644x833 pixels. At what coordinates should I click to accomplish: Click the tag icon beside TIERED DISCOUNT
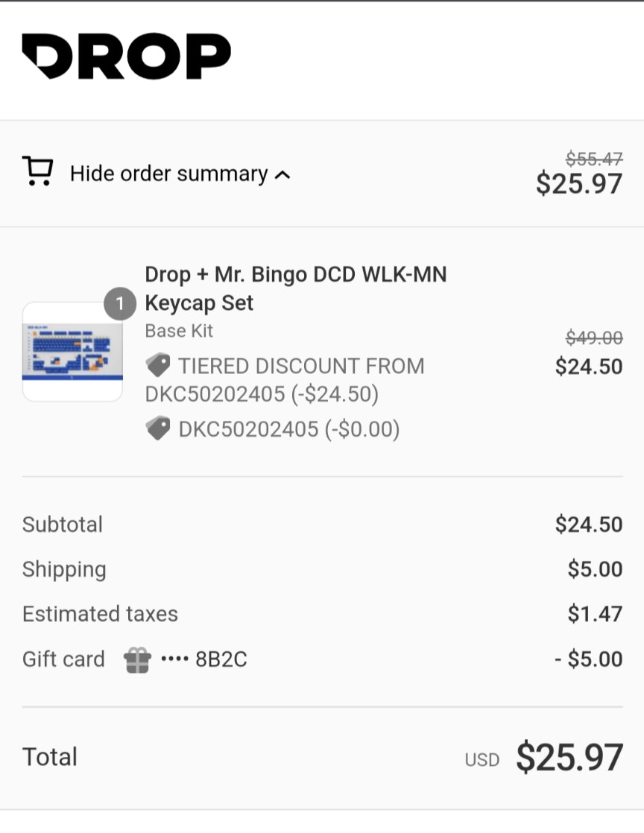click(158, 366)
